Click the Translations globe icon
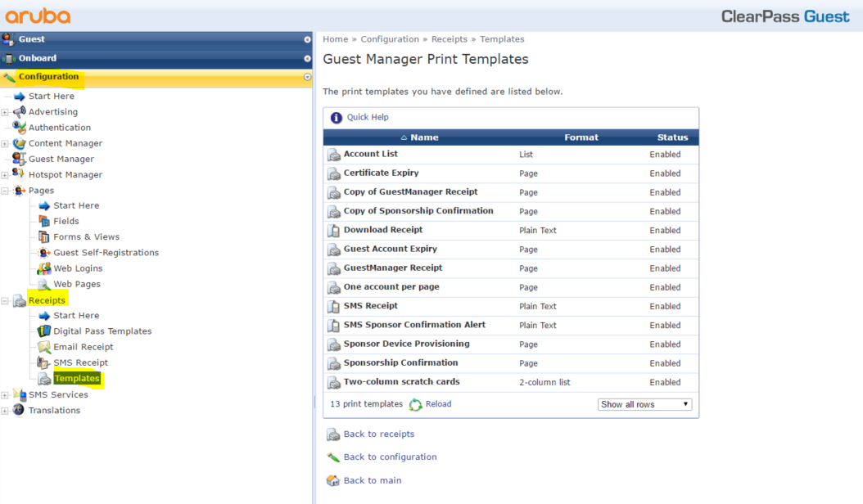 pos(20,411)
